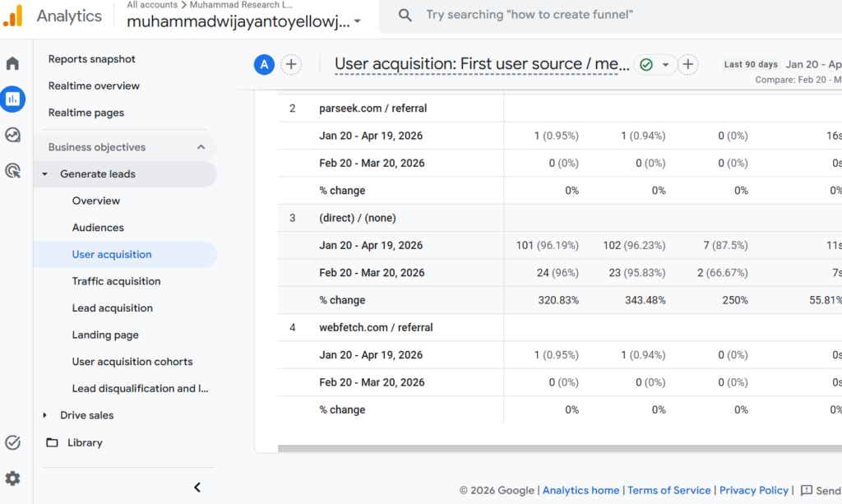Click the (direct) / (none) row
Viewport: 842px width, 504px height.
click(x=357, y=218)
